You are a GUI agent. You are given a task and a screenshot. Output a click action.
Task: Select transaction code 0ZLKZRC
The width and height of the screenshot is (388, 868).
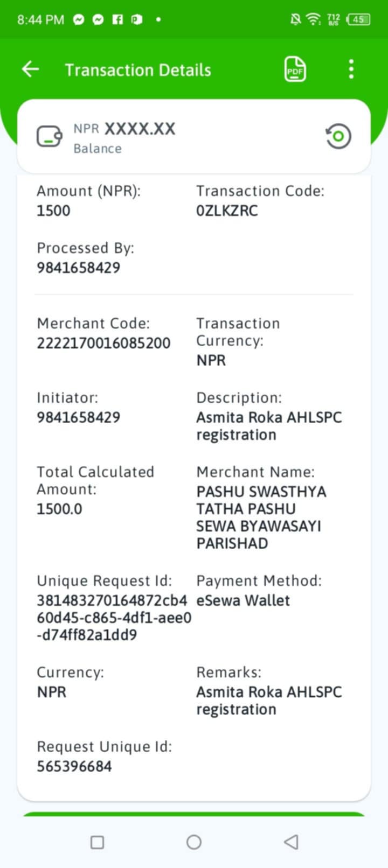pos(227,211)
